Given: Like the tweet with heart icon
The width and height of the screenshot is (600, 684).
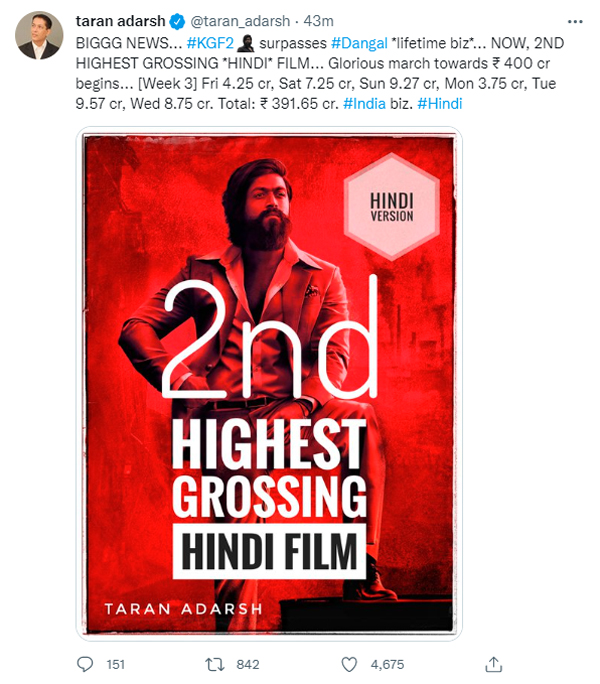Looking at the screenshot, I should [x=349, y=664].
